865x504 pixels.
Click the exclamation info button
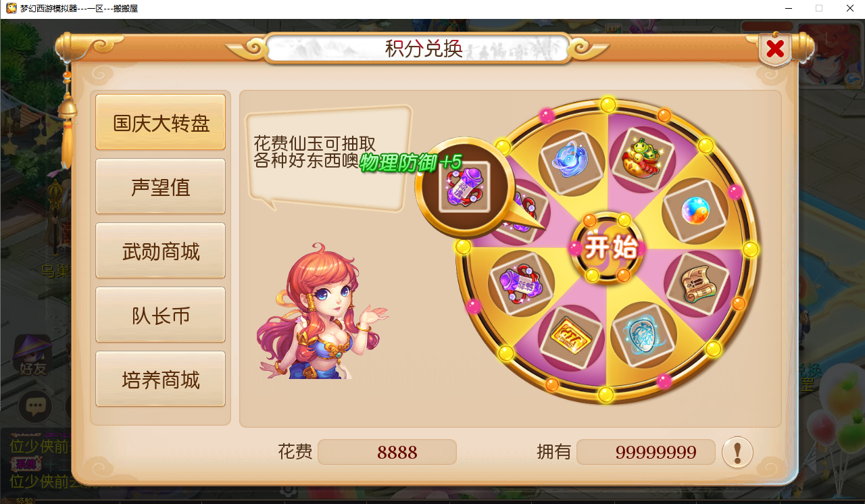pos(737,451)
